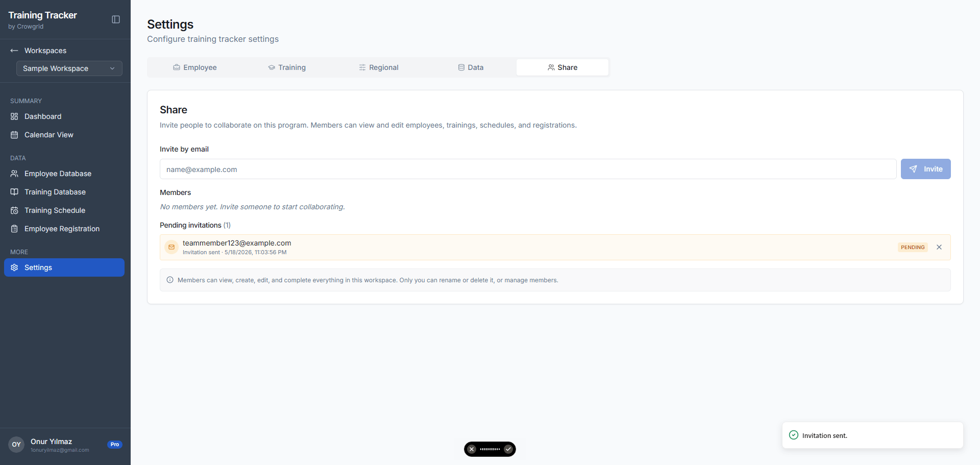The height and width of the screenshot is (465, 980).
Task: Select the Share tab
Action: 562,67
